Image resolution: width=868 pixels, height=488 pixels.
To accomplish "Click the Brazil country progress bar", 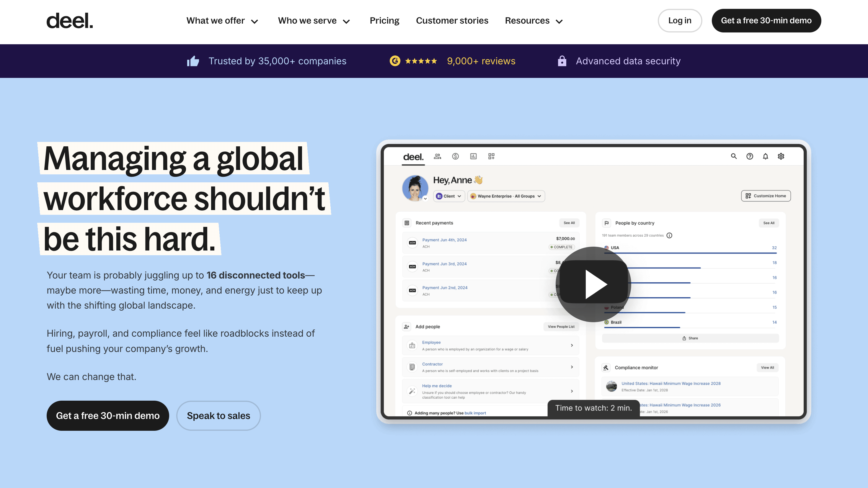I will coord(690,327).
